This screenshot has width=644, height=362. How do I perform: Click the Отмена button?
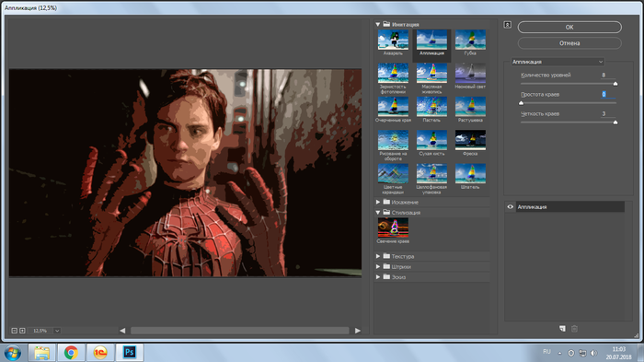click(569, 43)
